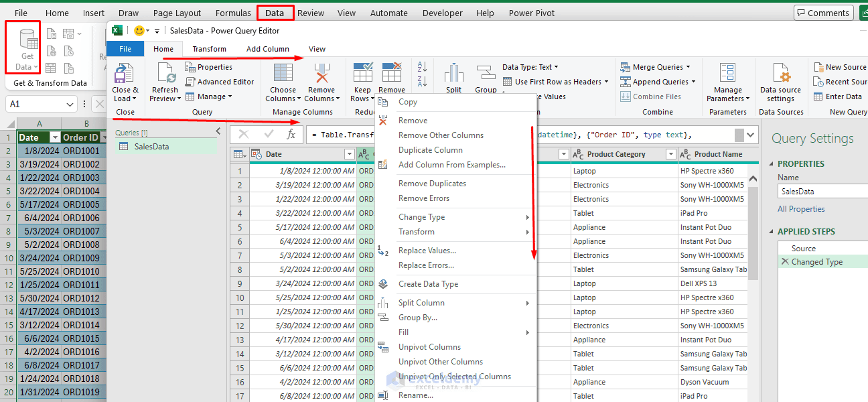This screenshot has height=402, width=868.
Task: Switch to the Add Column tab
Action: [268, 49]
